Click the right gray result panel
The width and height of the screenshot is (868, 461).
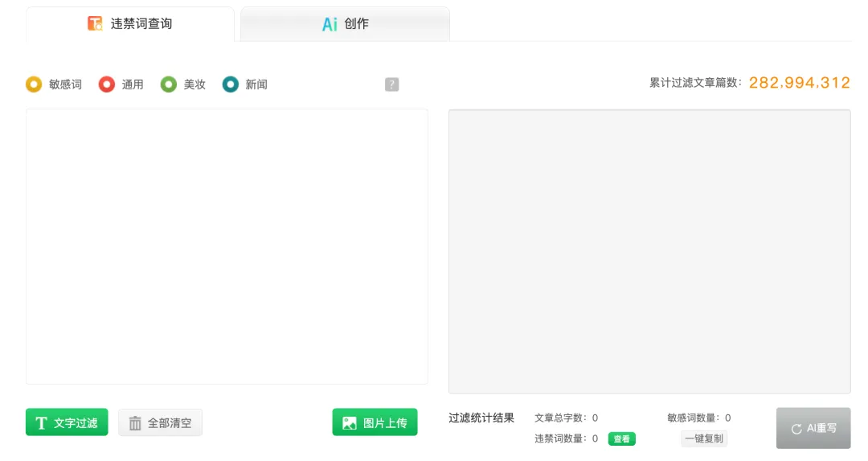(649, 252)
